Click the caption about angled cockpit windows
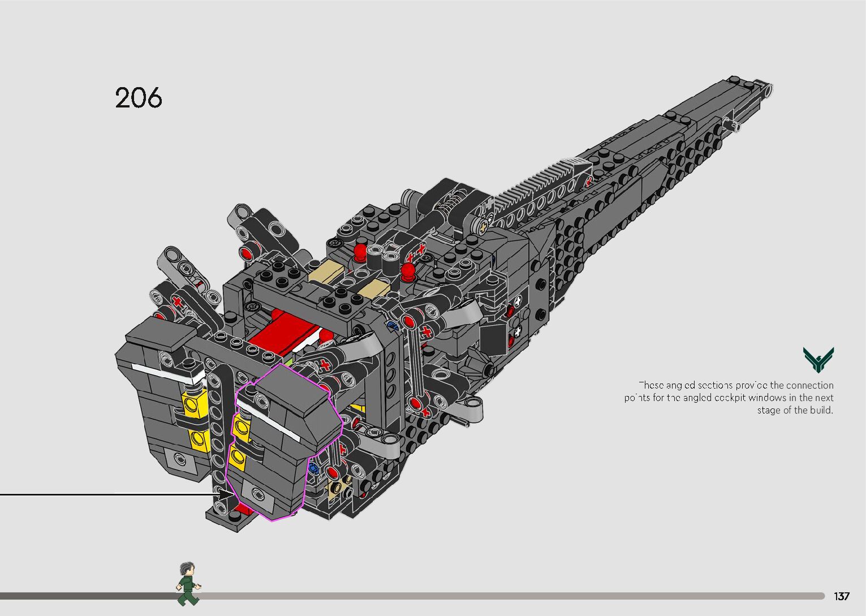This screenshot has width=866, height=616. [730, 398]
